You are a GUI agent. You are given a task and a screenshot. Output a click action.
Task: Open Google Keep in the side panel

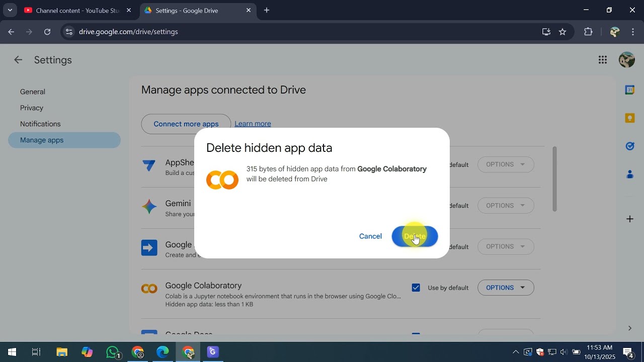[629, 118]
